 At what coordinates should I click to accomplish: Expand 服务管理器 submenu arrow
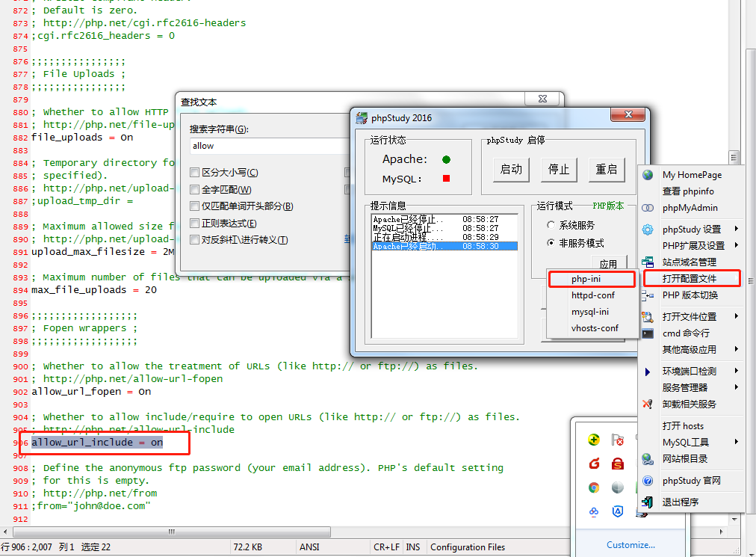(x=737, y=387)
